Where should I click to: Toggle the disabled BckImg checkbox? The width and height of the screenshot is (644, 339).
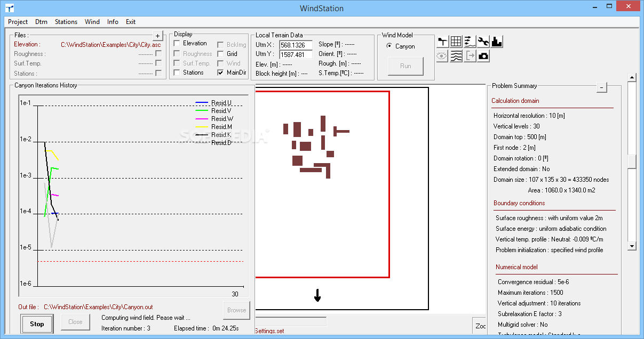[x=221, y=45]
